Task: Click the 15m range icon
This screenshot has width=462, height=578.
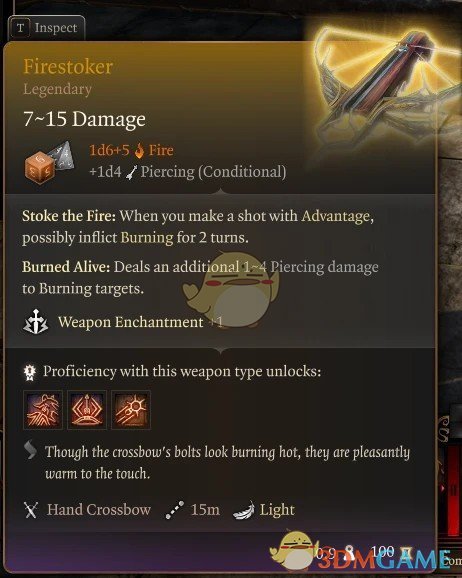Action: 174,510
